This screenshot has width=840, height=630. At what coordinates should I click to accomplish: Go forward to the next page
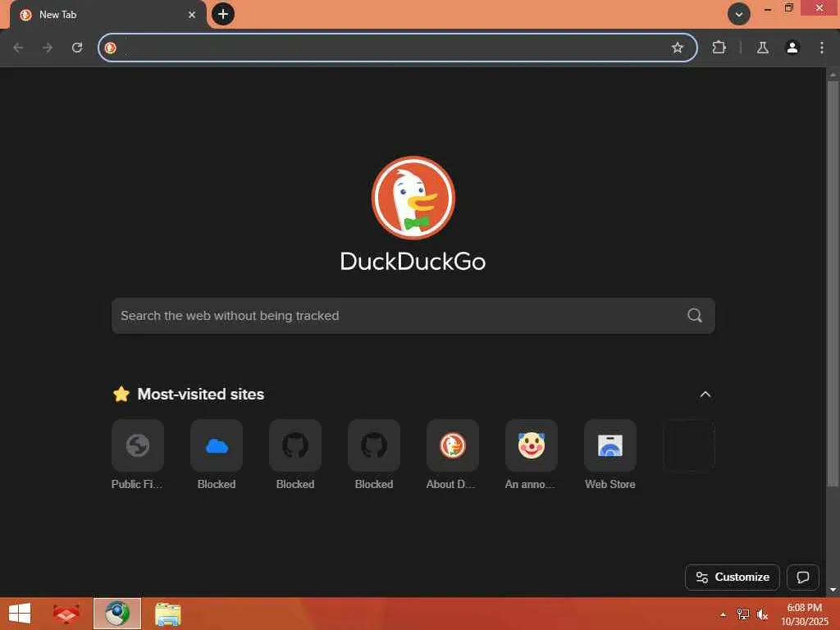pyautogui.click(x=48, y=48)
